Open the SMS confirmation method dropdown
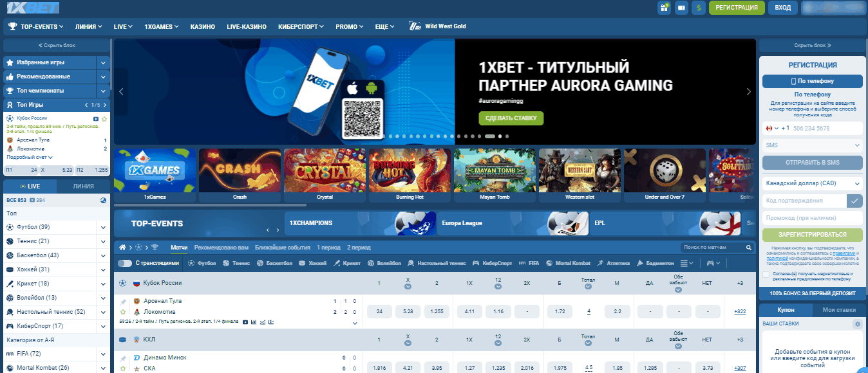The height and width of the screenshot is (373, 868). 811,145
